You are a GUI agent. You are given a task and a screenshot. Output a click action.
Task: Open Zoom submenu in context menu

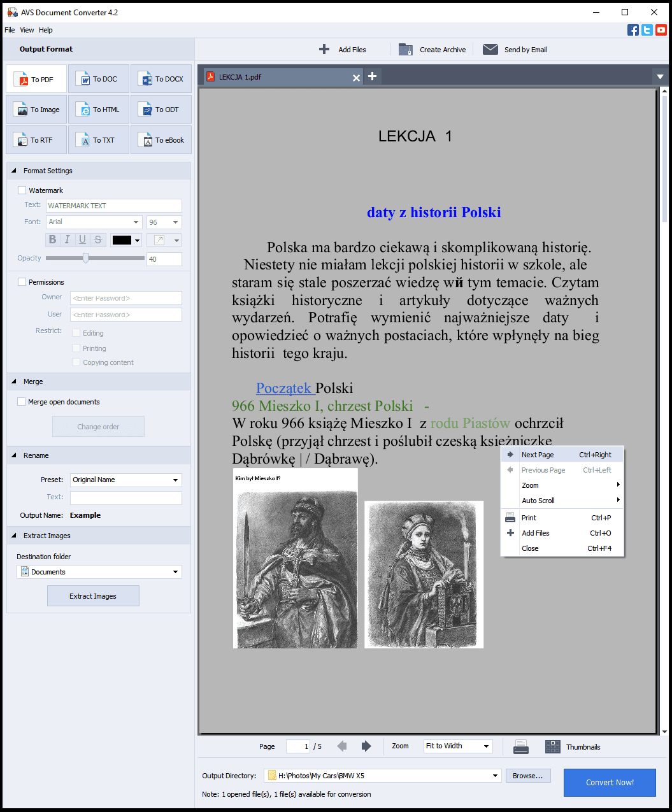[562, 485]
